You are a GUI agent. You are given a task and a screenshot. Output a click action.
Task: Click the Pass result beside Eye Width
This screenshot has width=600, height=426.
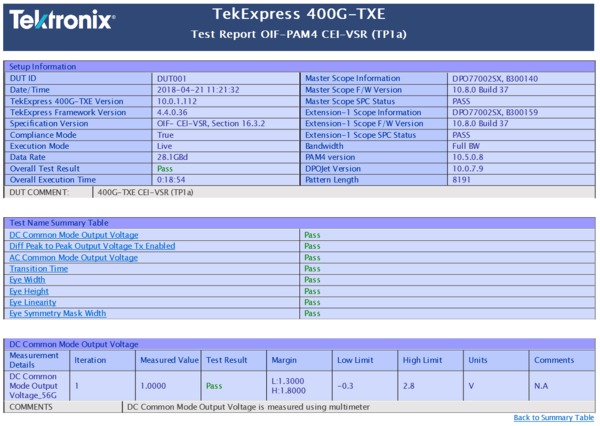[x=312, y=280]
